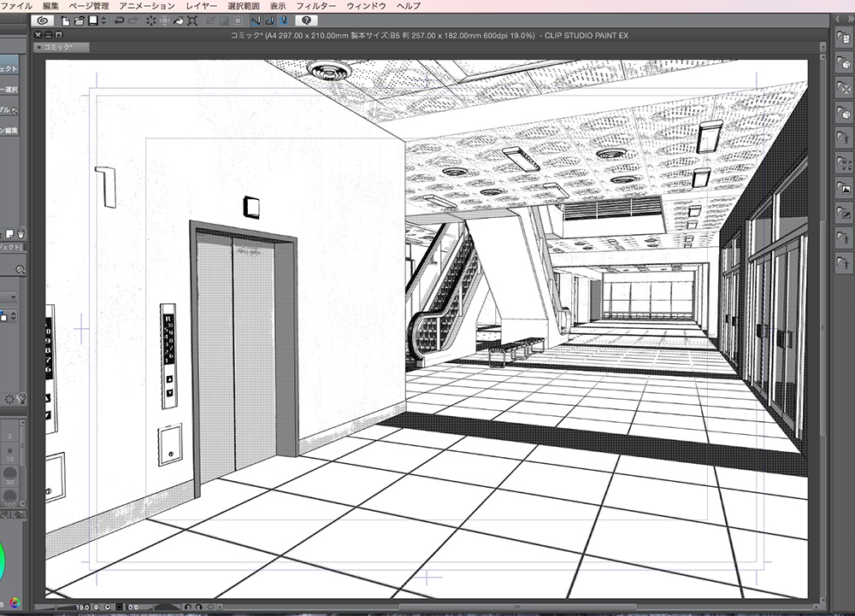Image resolution: width=855 pixels, height=616 pixels.
Task: Select the コミック* document tab
Action: pos(61,47)
